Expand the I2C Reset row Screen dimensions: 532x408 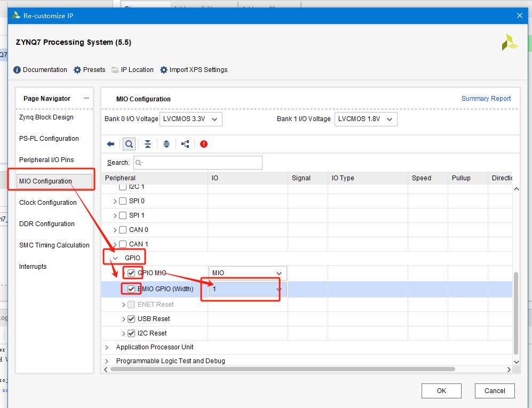(x=123, y=333)
